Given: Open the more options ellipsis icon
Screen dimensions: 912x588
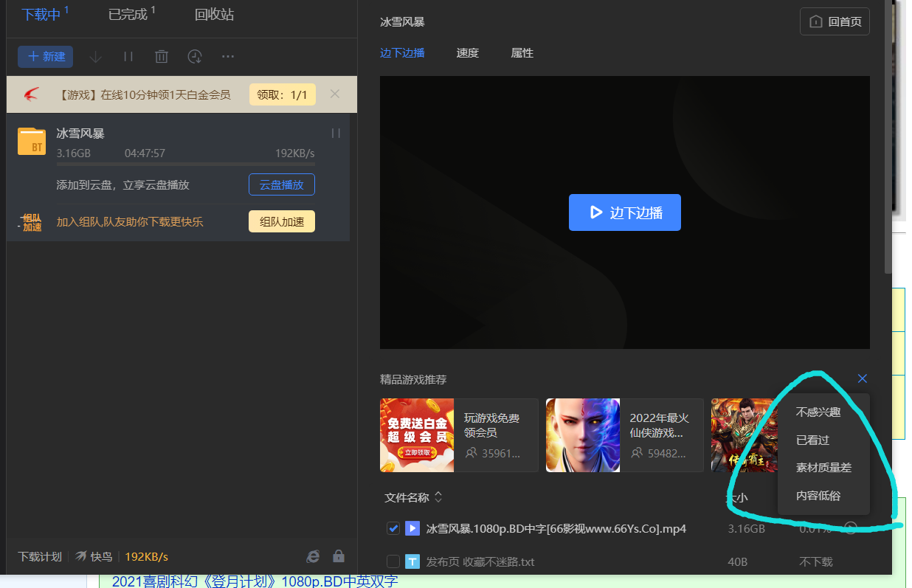Looking at the screenshot, I should click(227, 56).
